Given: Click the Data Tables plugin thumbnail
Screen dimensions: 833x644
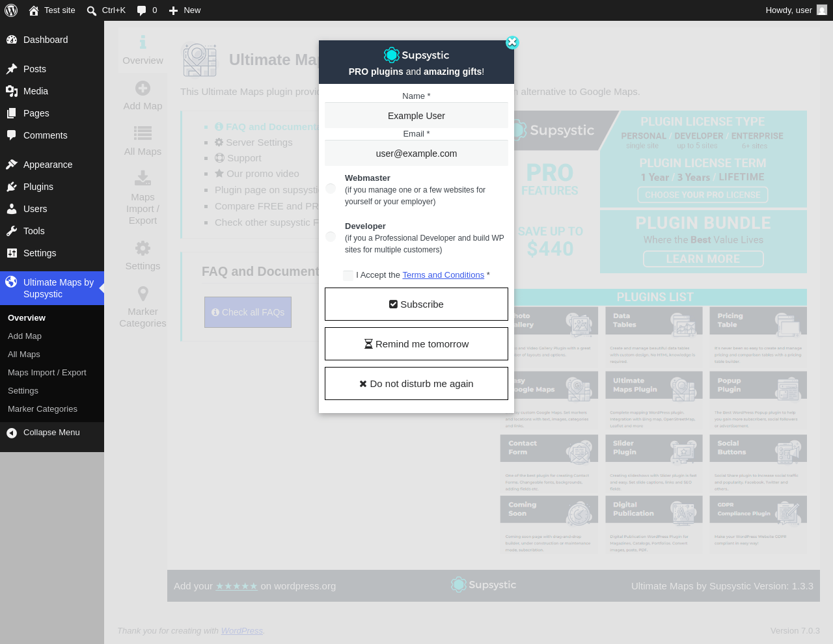Looking at the screenshot, I should [654, 336].
